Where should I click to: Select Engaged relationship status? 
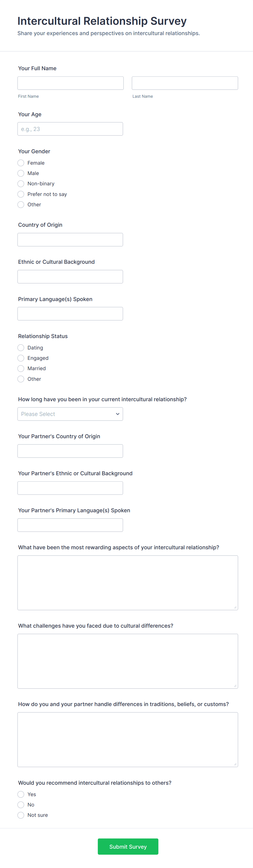point(21,358)
